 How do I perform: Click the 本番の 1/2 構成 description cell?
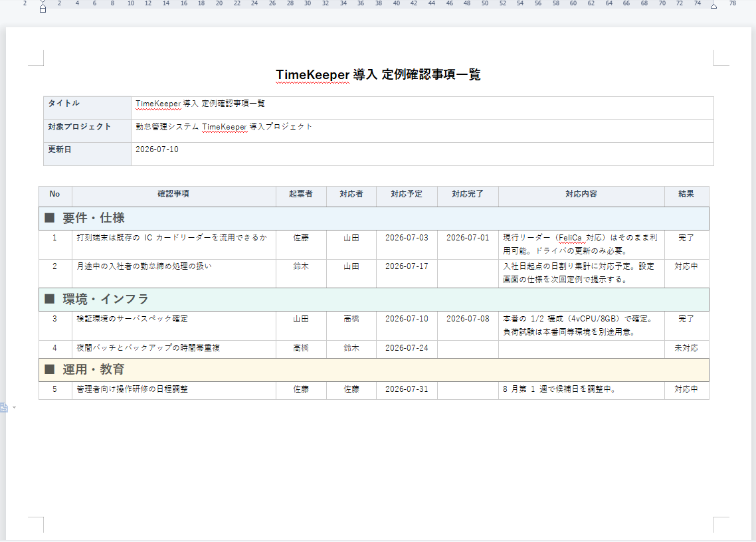[x=581, y=325]
